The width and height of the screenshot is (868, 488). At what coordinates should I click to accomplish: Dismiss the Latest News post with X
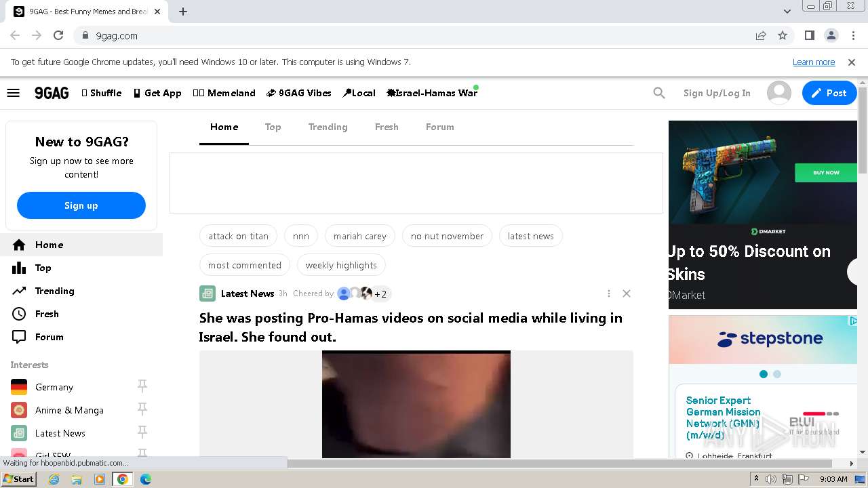(x=627, y=293)
